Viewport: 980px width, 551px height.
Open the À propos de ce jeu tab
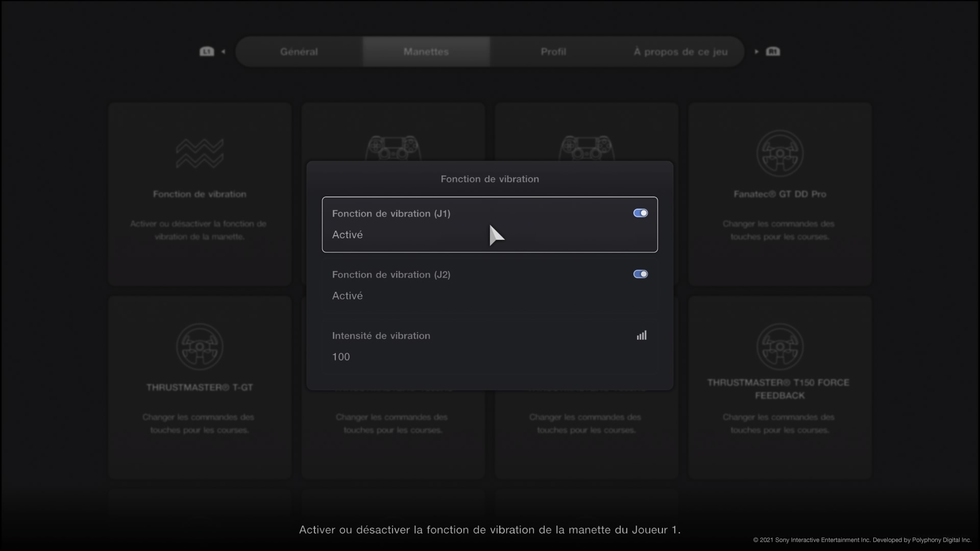[x=680, y=52]
